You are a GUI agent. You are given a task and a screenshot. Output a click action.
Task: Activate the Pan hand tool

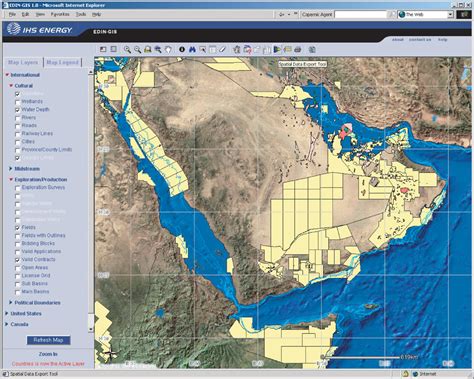click(168, 49)
